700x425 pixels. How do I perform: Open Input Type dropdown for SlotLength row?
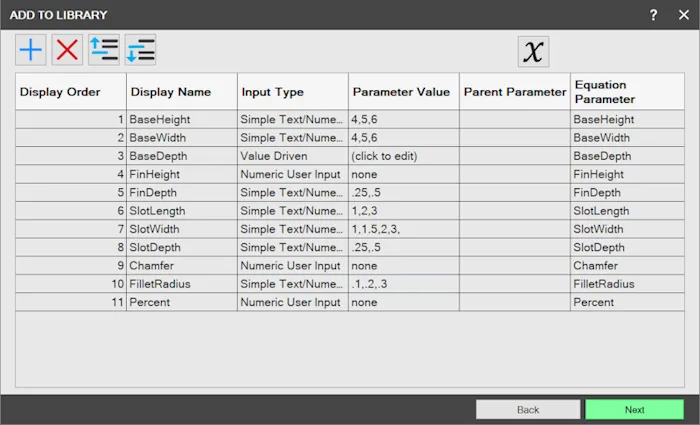pyautogui.click(x=293, y=211)
